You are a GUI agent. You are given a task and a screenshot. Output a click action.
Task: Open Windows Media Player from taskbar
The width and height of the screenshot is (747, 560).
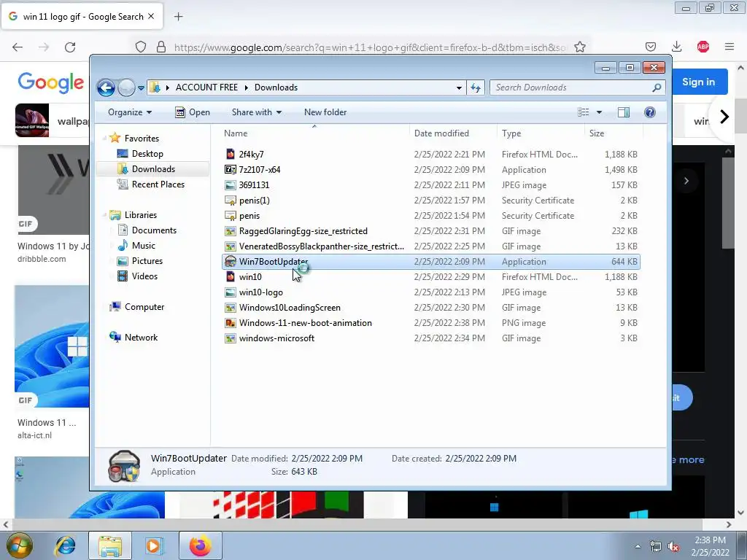[x=153, y=545]
